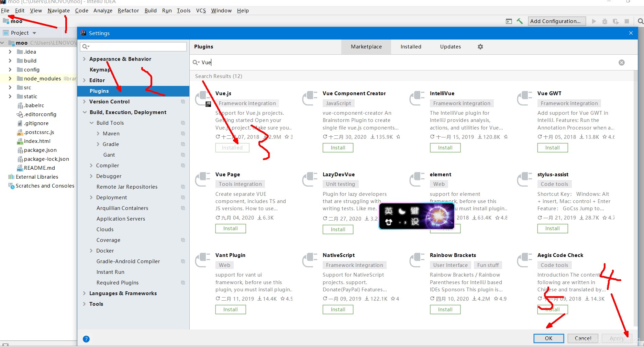Collapse Build, Execution, Deployment group
644x347 pixels.
click(x=85, y=112)
